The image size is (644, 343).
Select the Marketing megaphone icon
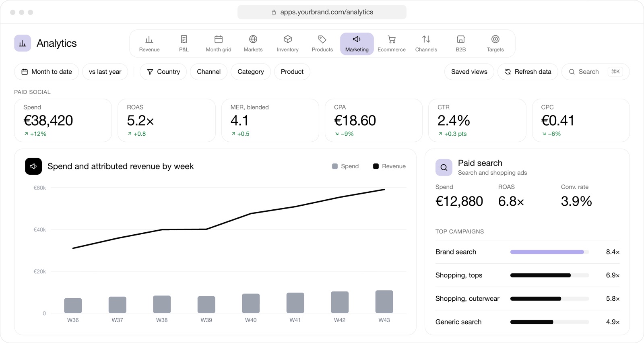357,39
